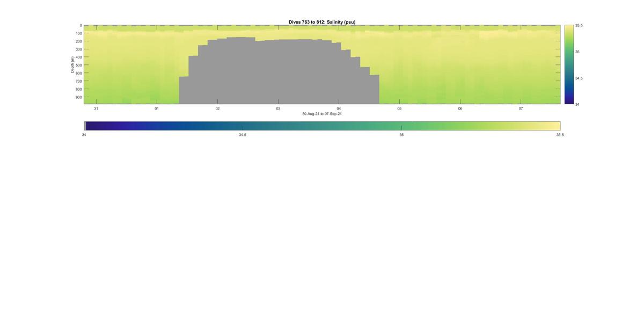644x334 pixels.
Task: Click the '35' label under horizontal colorbar
Action: tap(401, 135)
